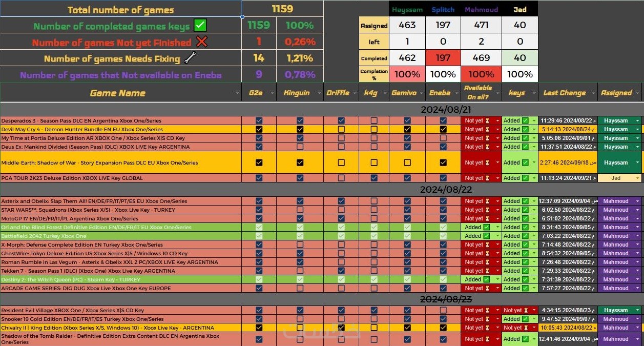Open Assigned Mahmoud dropdown for STAR WARS Squadrons row
This screenshot has height=346, width=644.
tap(638, 210)
